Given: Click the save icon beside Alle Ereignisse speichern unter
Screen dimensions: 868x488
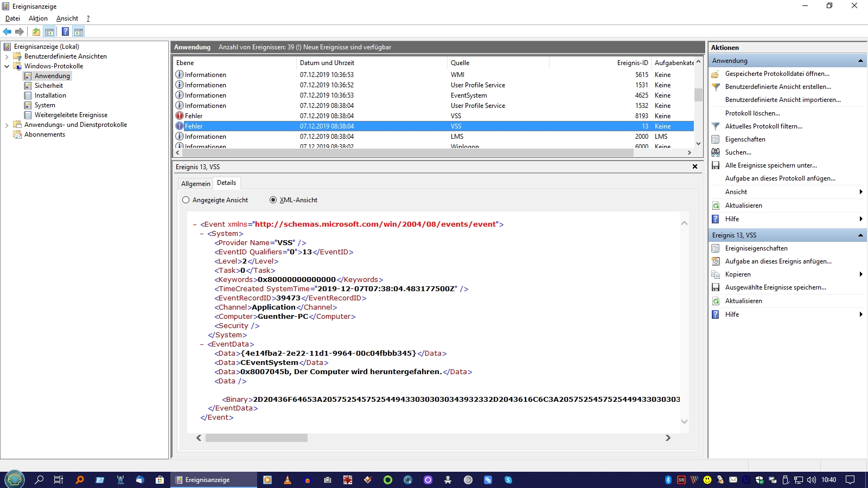Looking at the screenshot, I should point(716,165).
